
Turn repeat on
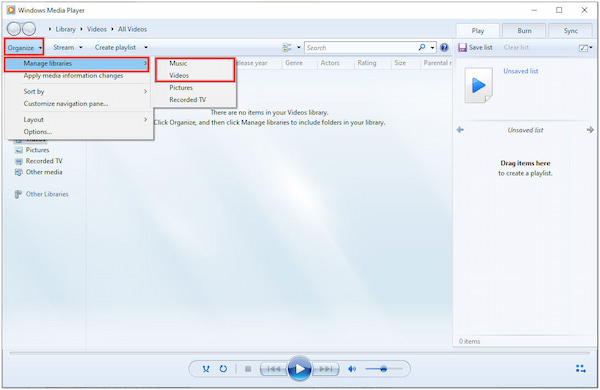click(x=223, y=369)
